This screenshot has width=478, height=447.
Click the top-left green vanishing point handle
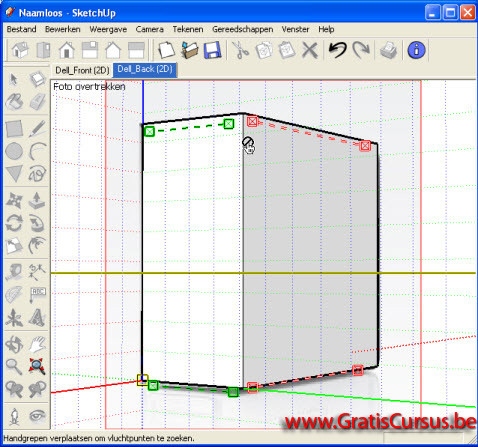click(x=150, y=131)
